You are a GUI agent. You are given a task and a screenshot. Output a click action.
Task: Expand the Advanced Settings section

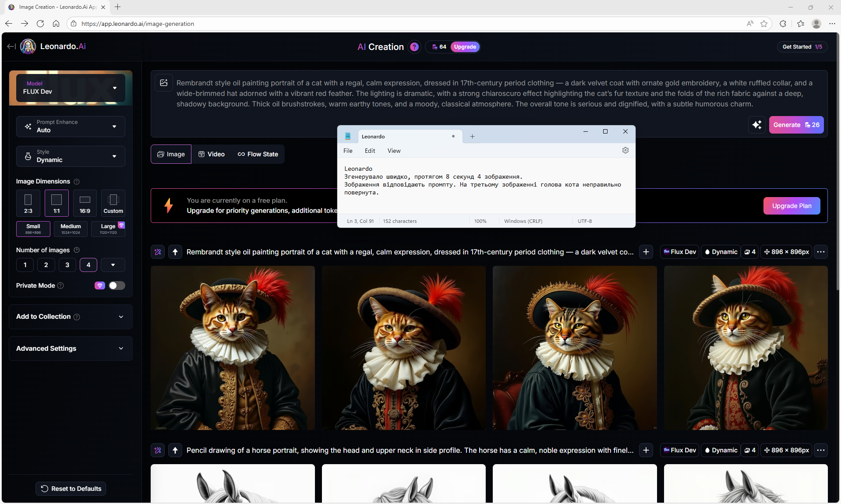point(71,349)
